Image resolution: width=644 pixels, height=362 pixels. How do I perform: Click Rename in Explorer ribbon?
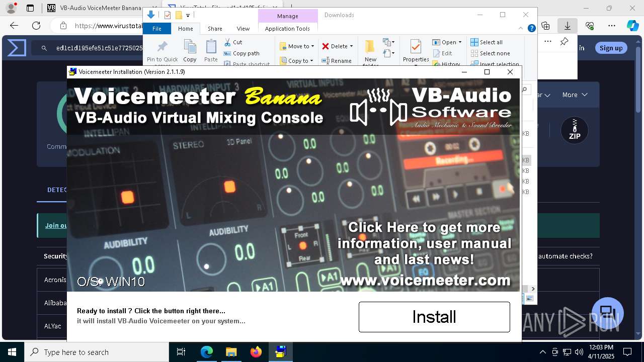[337, 61]
